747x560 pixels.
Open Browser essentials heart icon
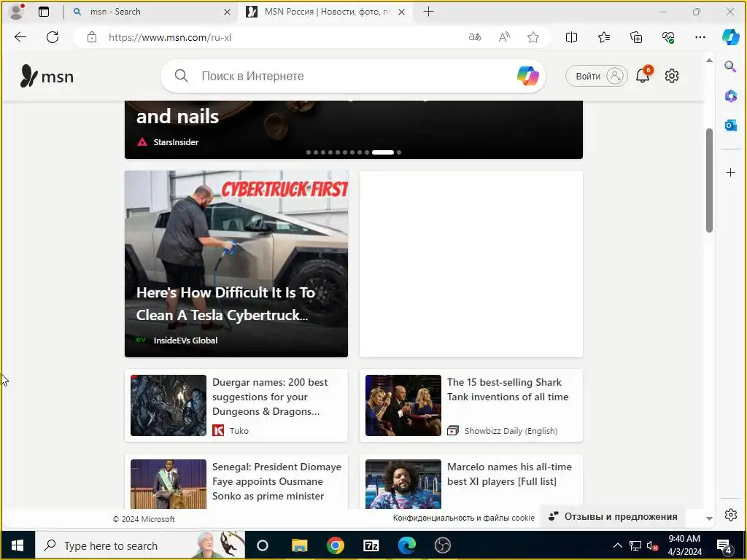pyautogui.click(x=668, y=37)
